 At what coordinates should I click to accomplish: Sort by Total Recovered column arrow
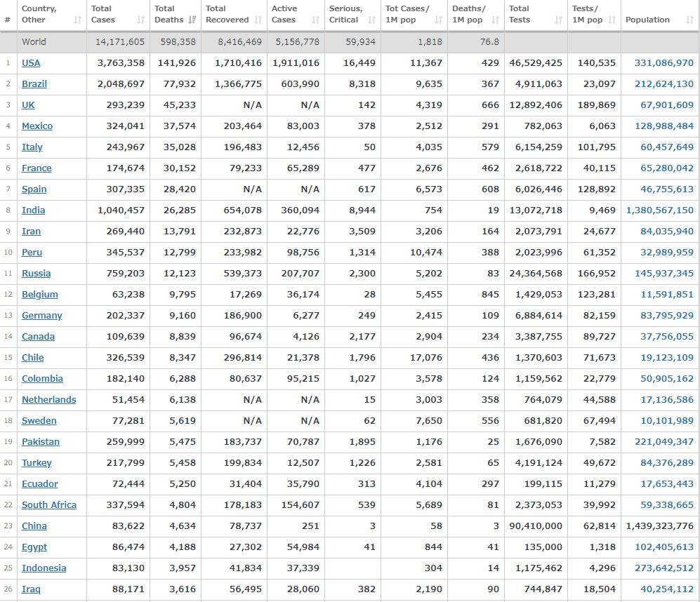coord(258,20)
